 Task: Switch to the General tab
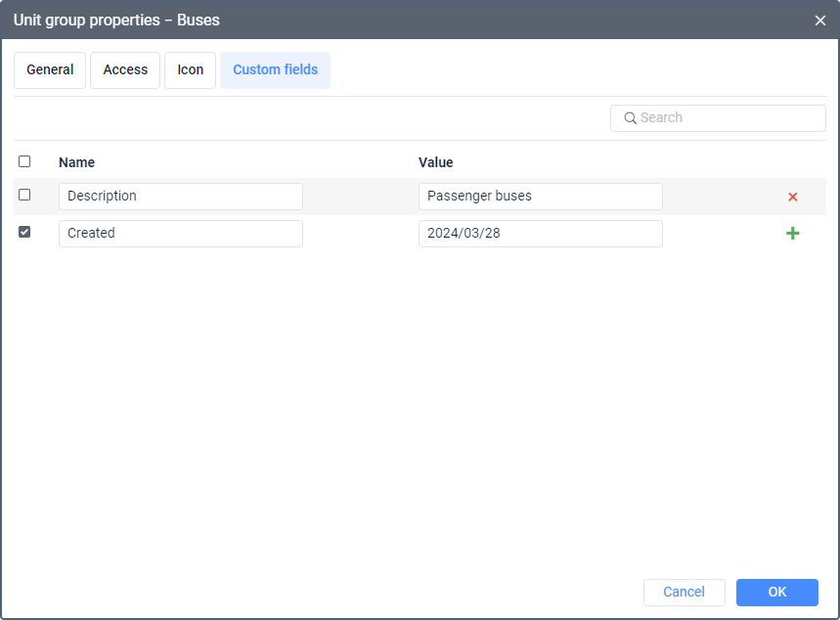tap(50, 70)
